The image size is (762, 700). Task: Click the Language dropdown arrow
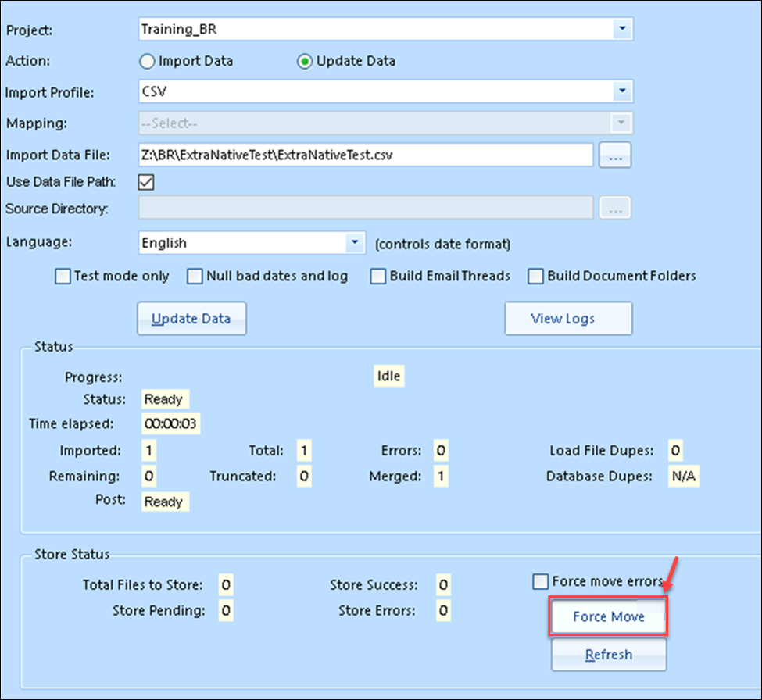356,243
